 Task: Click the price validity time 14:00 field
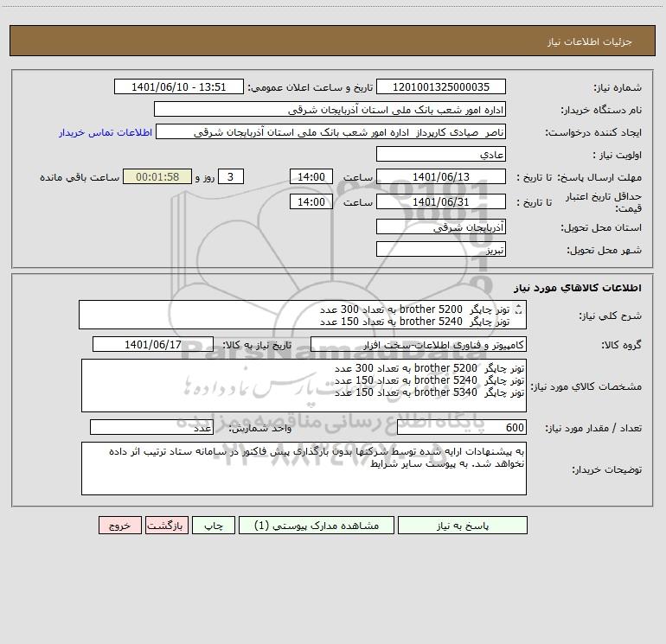coord(311,201)
